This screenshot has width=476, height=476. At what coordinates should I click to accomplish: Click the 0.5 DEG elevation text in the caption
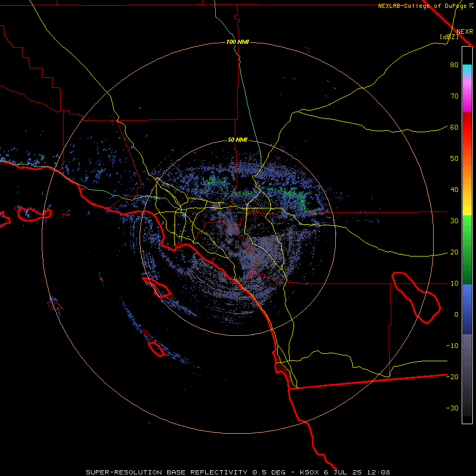(x=269, y=472)
